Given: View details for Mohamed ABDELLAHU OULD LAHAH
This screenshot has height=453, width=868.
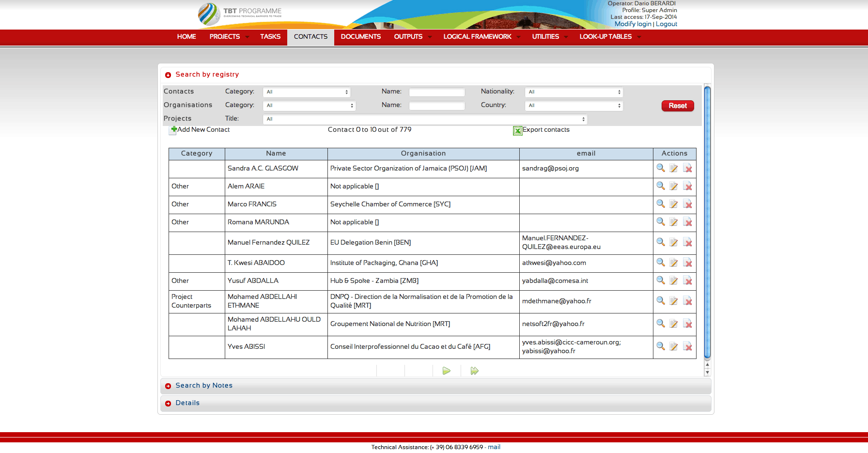Looking at the screenshot, I should pyautogui.click(x=661, y=324).
